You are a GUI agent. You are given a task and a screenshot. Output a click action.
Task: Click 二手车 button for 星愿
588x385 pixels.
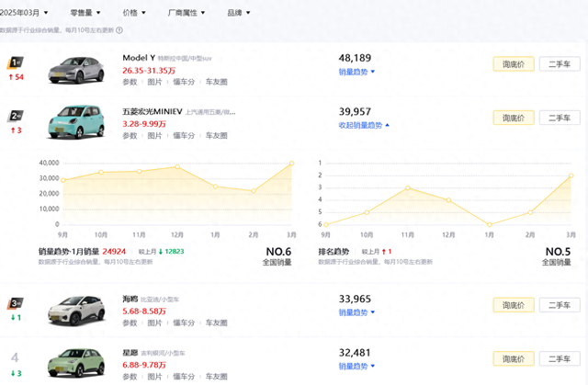560,359
